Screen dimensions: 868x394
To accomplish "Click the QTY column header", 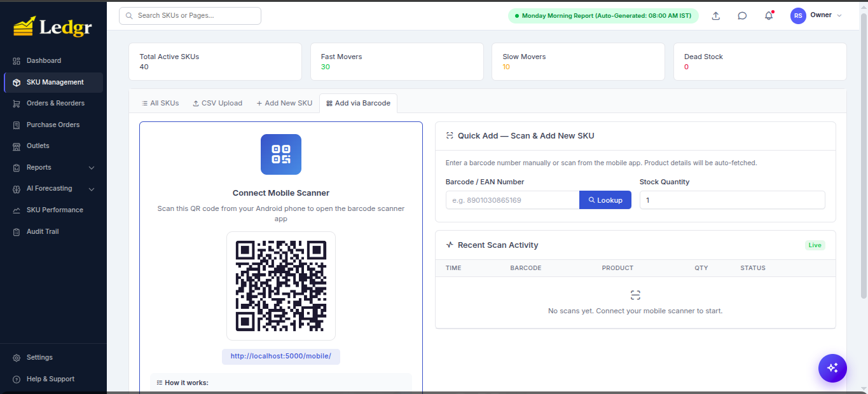I will (701, 268).
